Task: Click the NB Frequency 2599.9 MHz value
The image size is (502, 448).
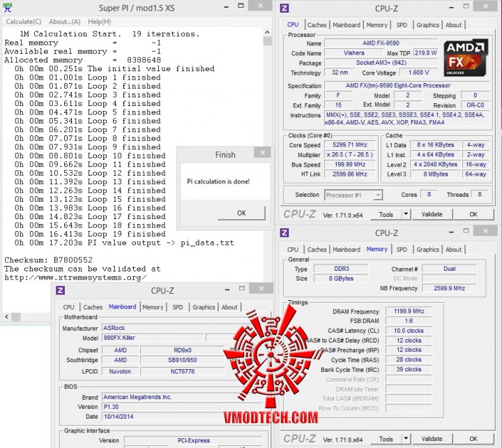Action: (449, 288)
